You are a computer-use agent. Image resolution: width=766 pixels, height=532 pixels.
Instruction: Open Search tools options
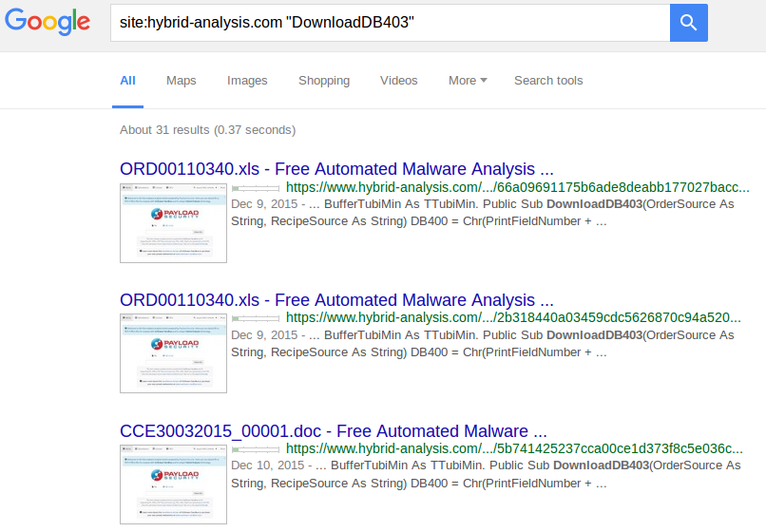(x=548, y=81)
